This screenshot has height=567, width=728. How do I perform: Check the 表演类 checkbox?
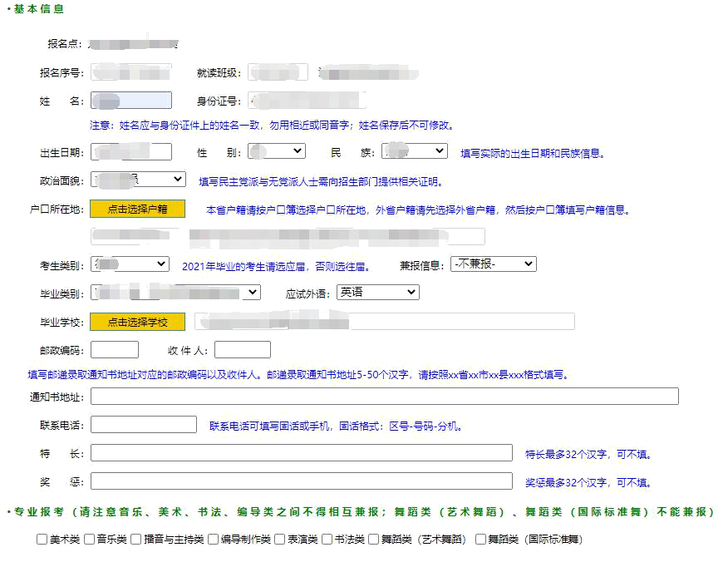point(282,540)
